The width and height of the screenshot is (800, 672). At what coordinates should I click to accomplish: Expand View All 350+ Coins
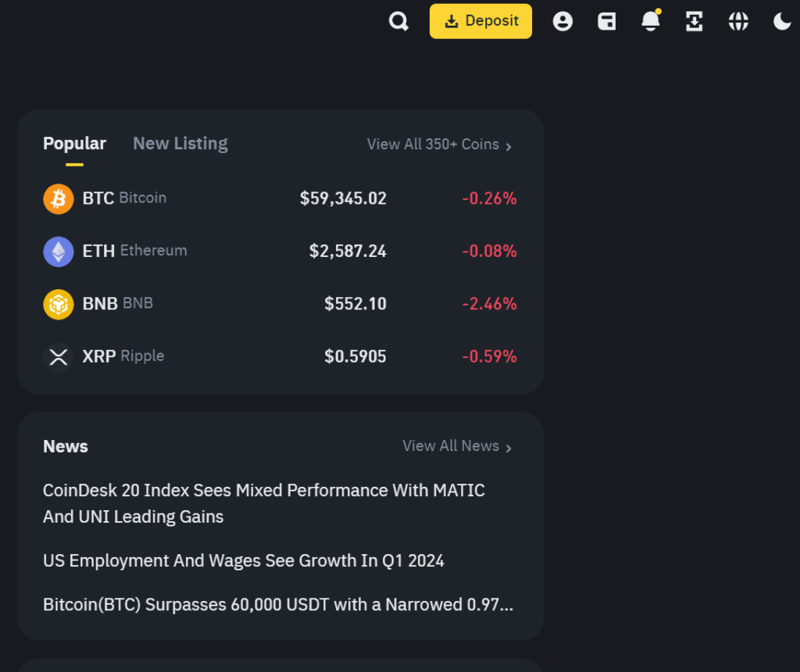coord(439,145)
